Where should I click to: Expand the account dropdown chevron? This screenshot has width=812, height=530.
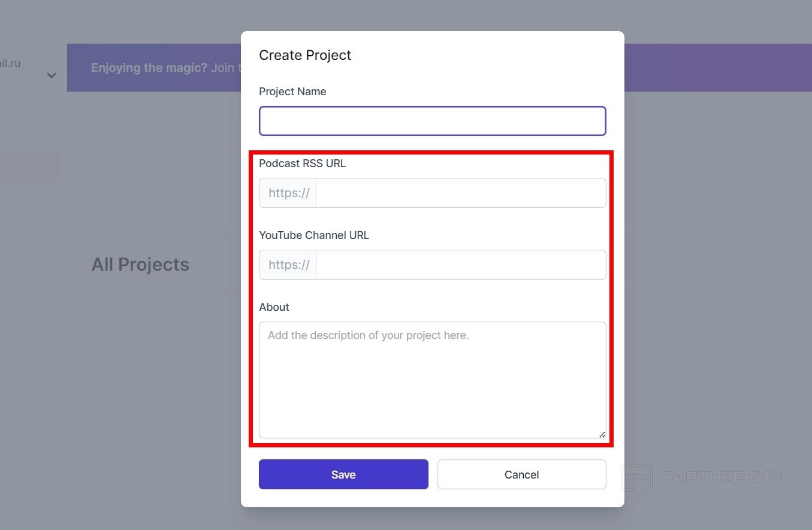[52, 75]
